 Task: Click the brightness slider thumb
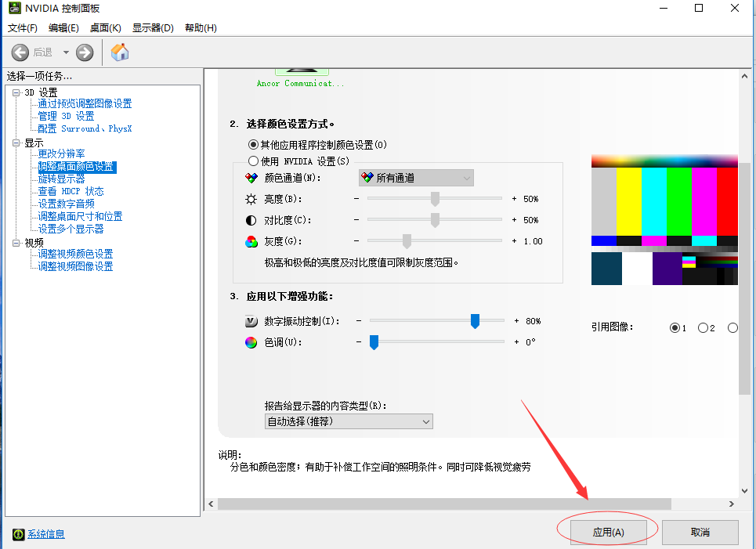point(435,199)
